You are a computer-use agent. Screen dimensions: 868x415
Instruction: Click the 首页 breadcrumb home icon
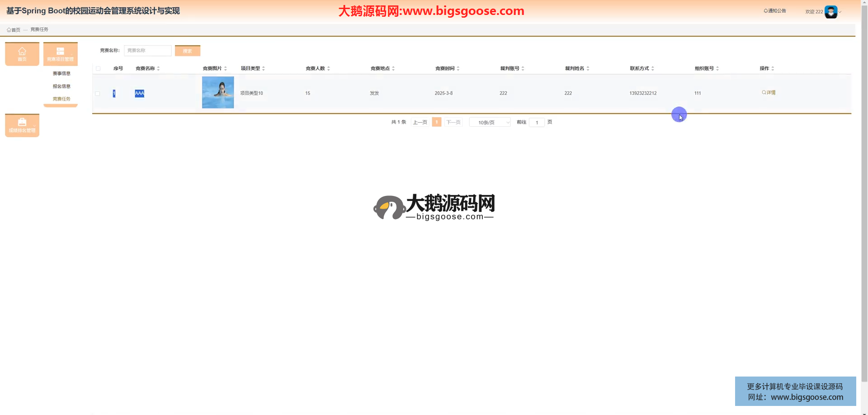coord(9,30)
